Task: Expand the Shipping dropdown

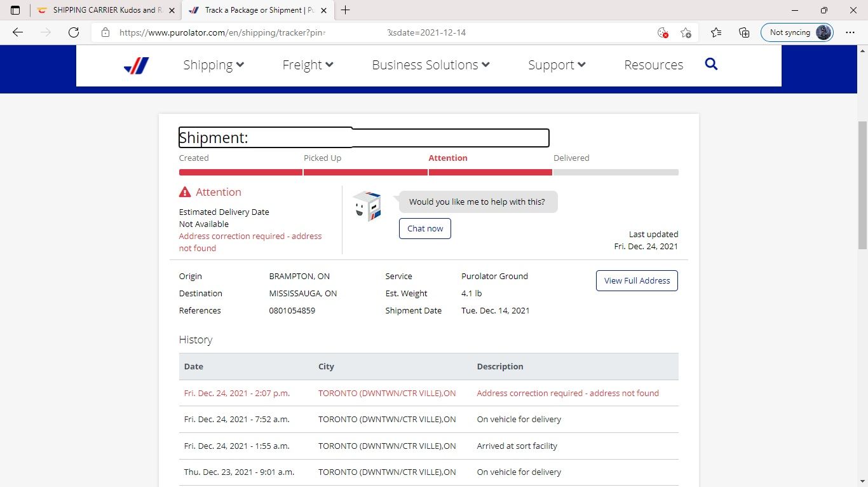Action: (x=214, y=64)
